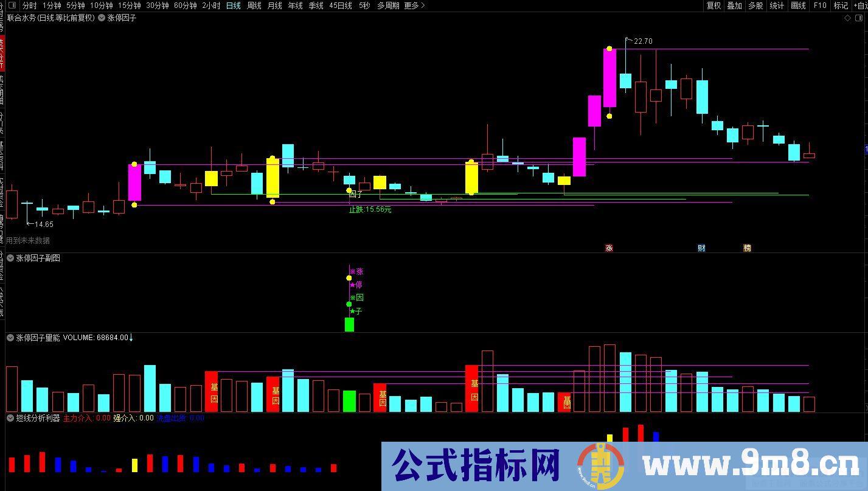Viewport: 868px width, 491px height.
Task: Click the 因子 label on main chart
Action: click(356, 195)
